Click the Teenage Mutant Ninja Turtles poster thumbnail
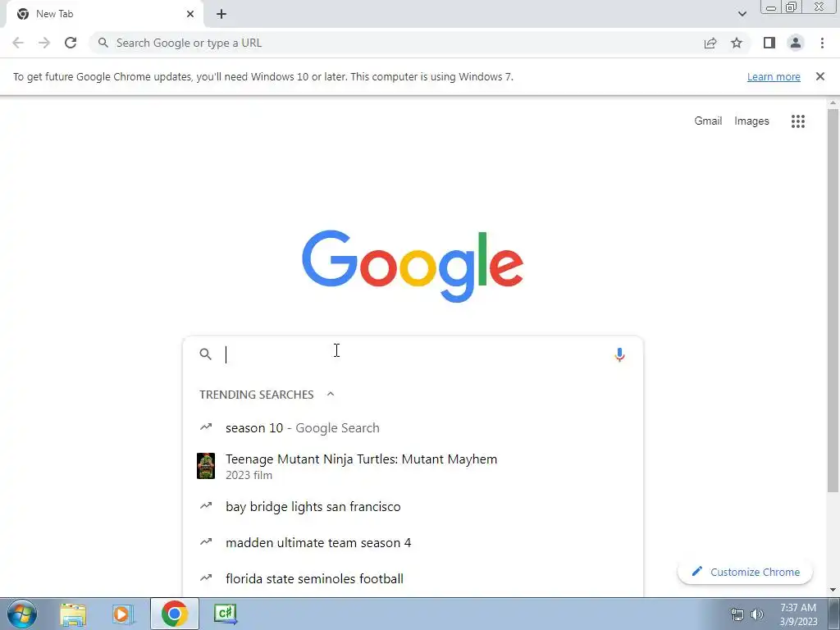840x630 pixels. [x=206, y=466]
